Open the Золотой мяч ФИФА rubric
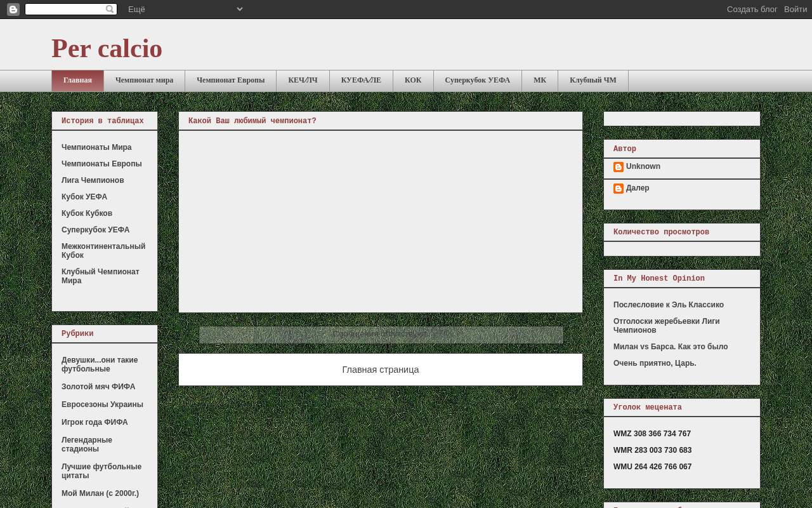Screen dimensions: 812x508 coord(98,387)
